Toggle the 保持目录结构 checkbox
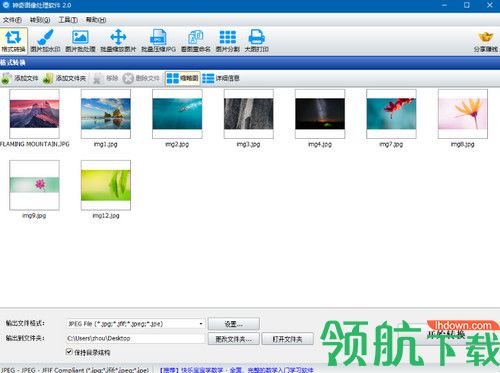Image resolution: width=500 pixels, height=373 pixels. point(69,352)
